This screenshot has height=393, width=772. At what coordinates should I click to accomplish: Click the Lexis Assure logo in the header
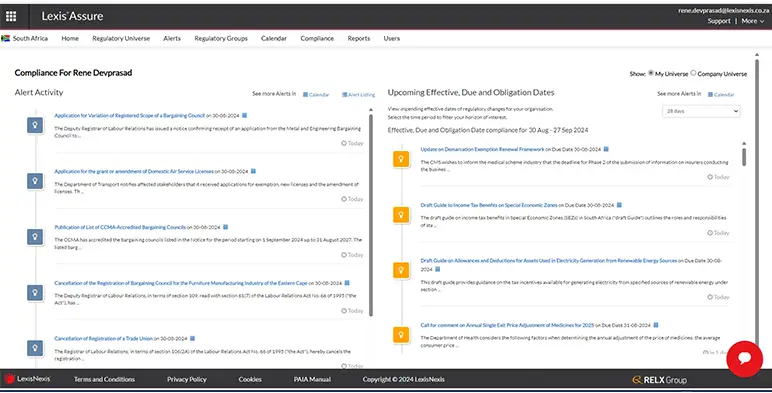72,16
